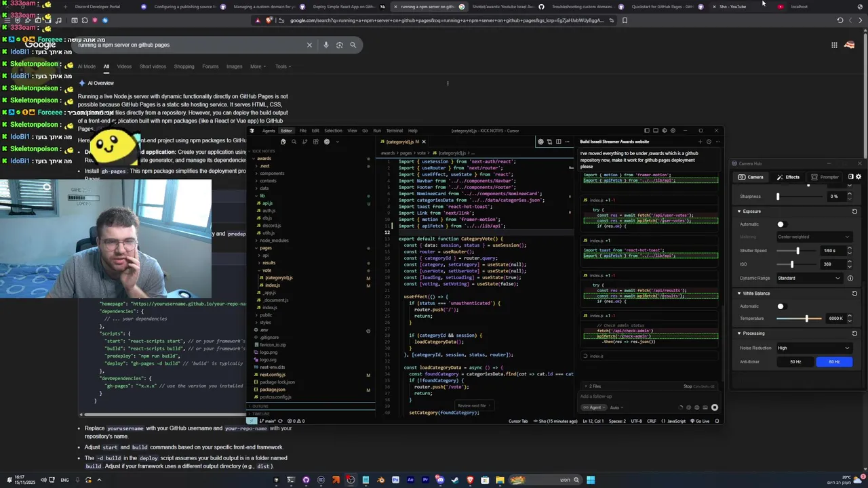Open Google Tools button
The height and width of the screenshot is (488, 868).
tap(282, 66)
